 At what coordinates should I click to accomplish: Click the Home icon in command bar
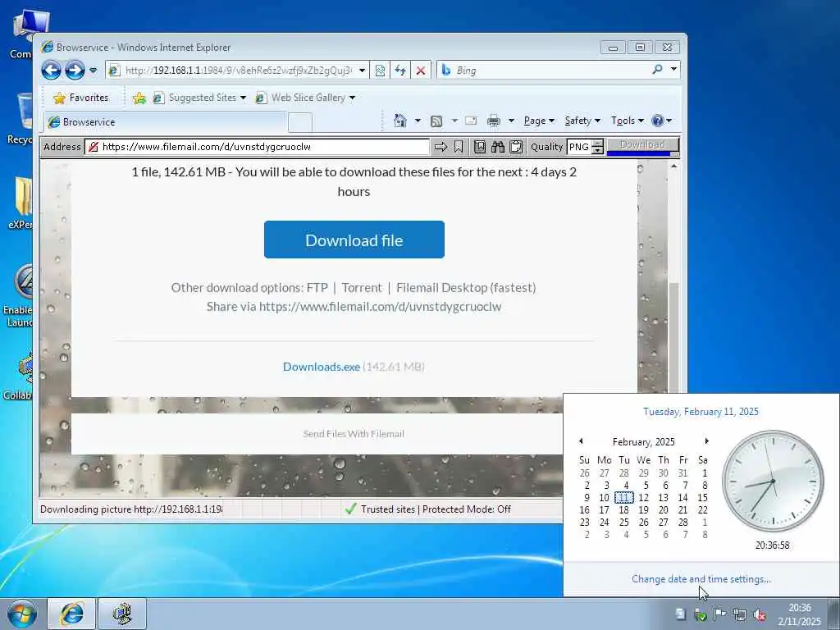point(400,121)
